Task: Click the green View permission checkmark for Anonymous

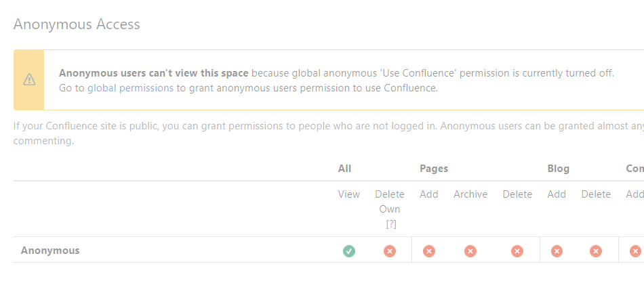Action: 349,251
